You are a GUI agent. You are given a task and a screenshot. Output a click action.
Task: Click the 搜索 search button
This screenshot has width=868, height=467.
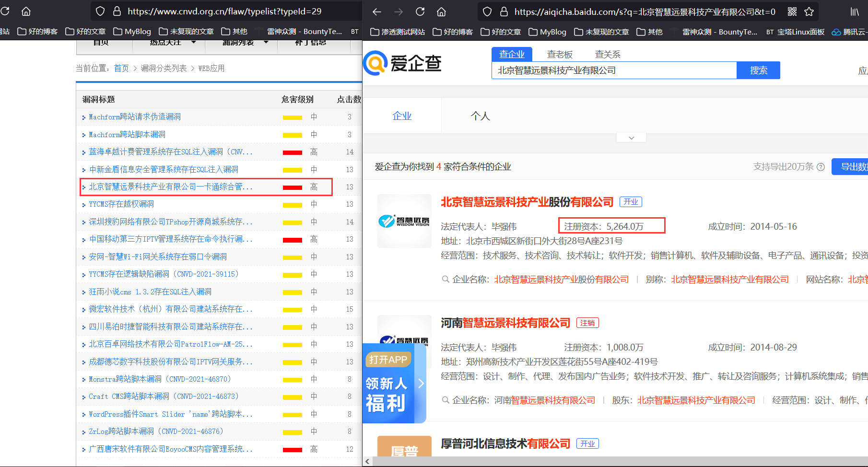pyautogui.click(x=758, y=70)
